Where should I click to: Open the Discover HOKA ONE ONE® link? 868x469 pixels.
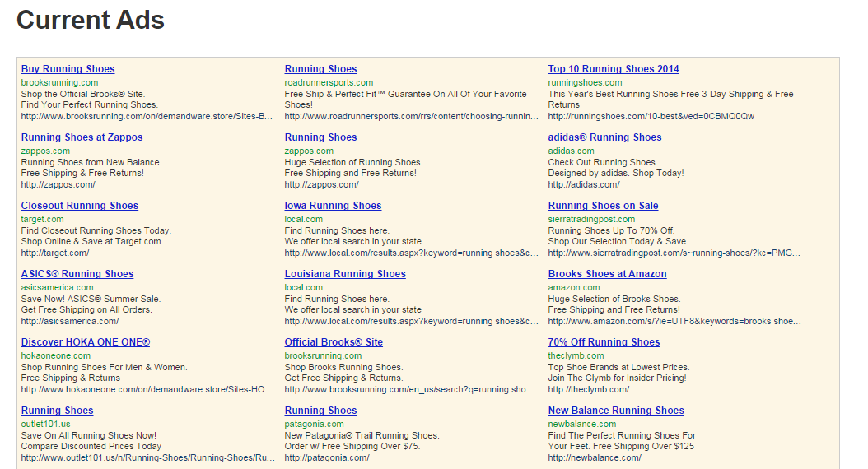tap(86, 342)
